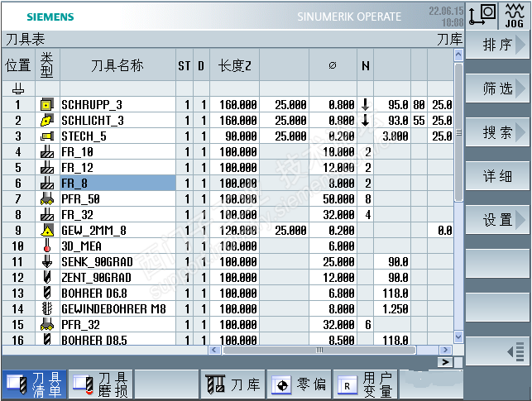Viewport: 532px width, 401px height.
Task: Click the 90.000 length value of STECH_5
Action: tap(241, 136)
